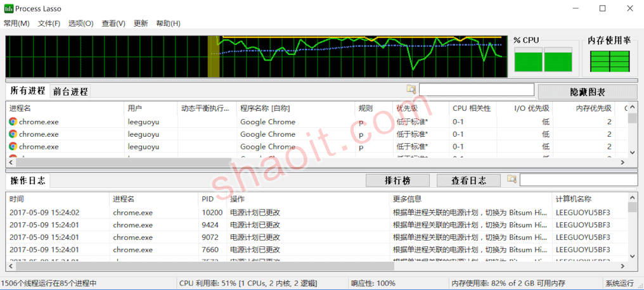Switch to the 前台进程 tab
Viewport: 644px width, 290px height.
[70, 91]
